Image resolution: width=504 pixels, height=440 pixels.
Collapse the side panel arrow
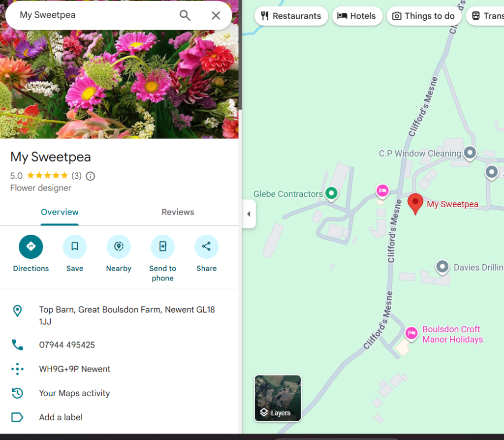point(249,214)
